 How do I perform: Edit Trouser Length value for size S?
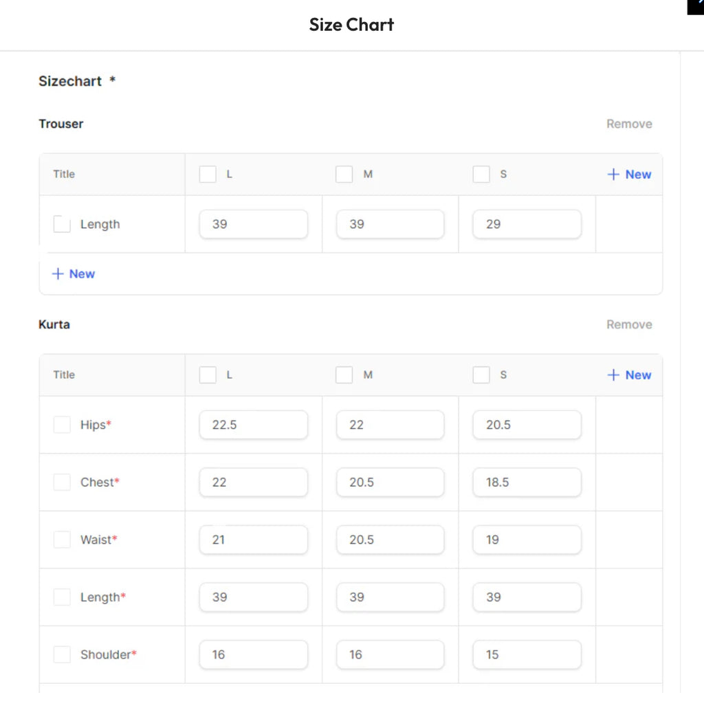click(x=527, y=224)
